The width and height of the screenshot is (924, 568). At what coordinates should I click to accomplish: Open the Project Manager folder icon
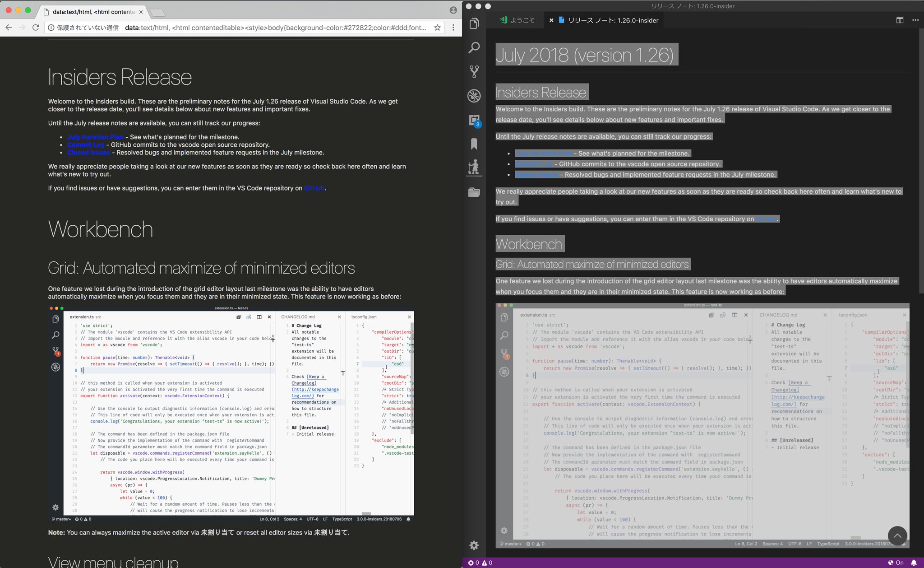[x=474, y=192]
